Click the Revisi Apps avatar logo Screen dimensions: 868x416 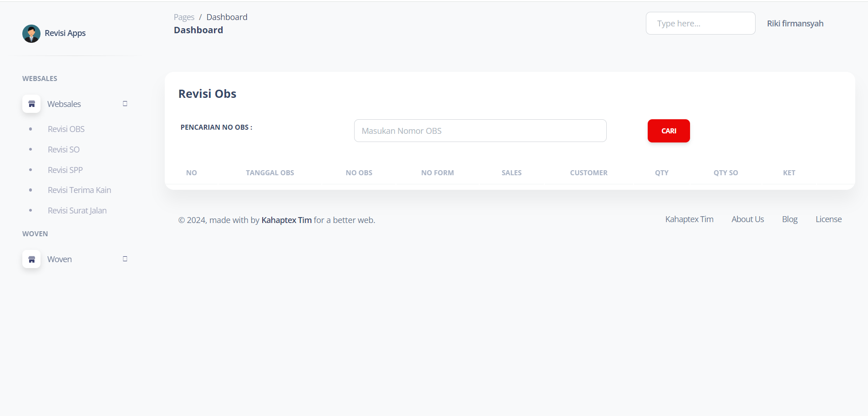point(31,34)
